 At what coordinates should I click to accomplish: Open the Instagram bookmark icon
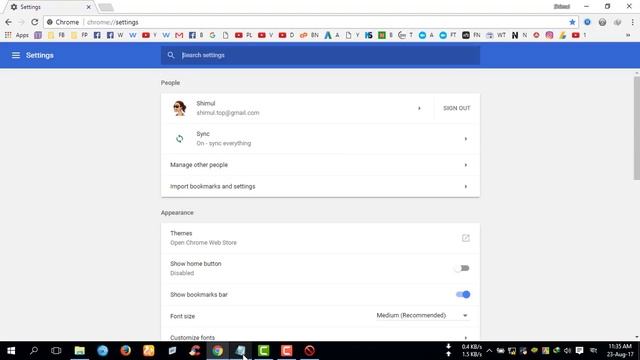tap(549, 35)
